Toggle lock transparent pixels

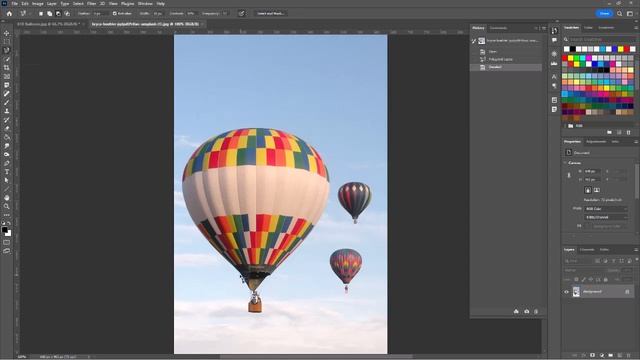tap(576, 280)
